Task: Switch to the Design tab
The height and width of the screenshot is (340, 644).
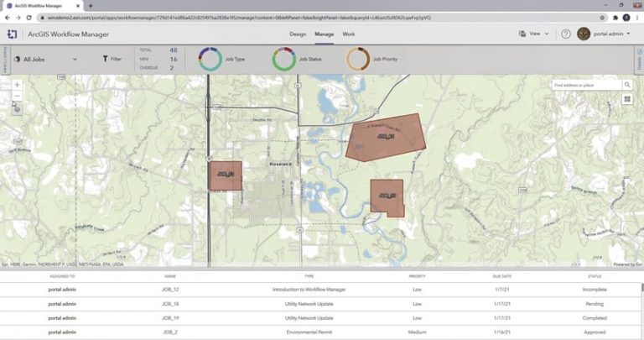Action: click(x=298, y=34)
